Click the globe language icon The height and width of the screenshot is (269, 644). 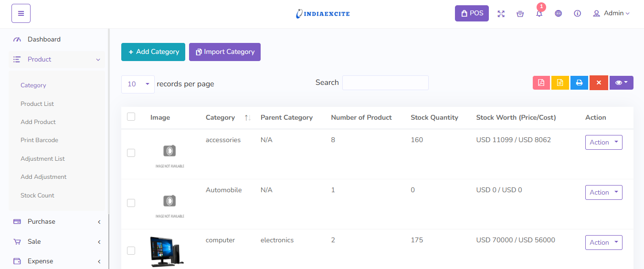(558, 13)
